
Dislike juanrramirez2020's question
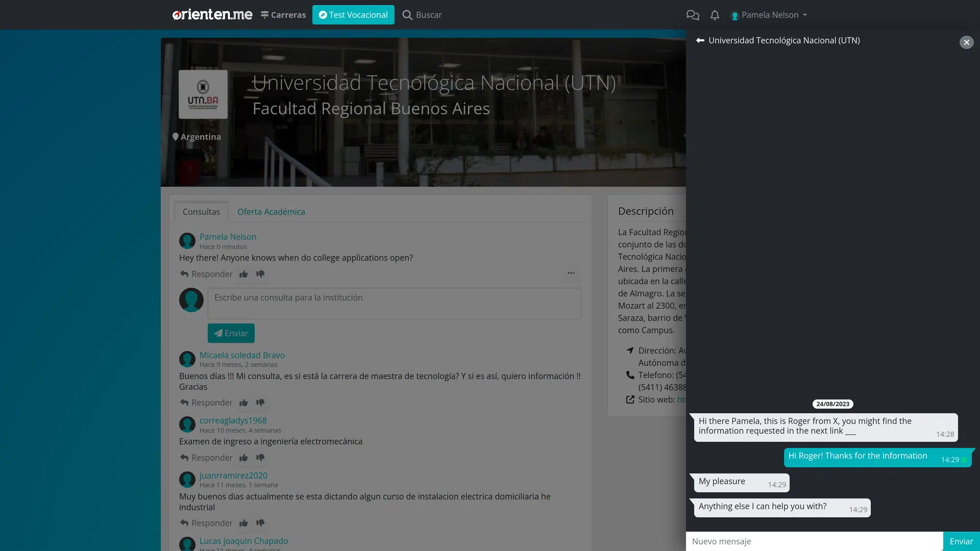[260, 523]
